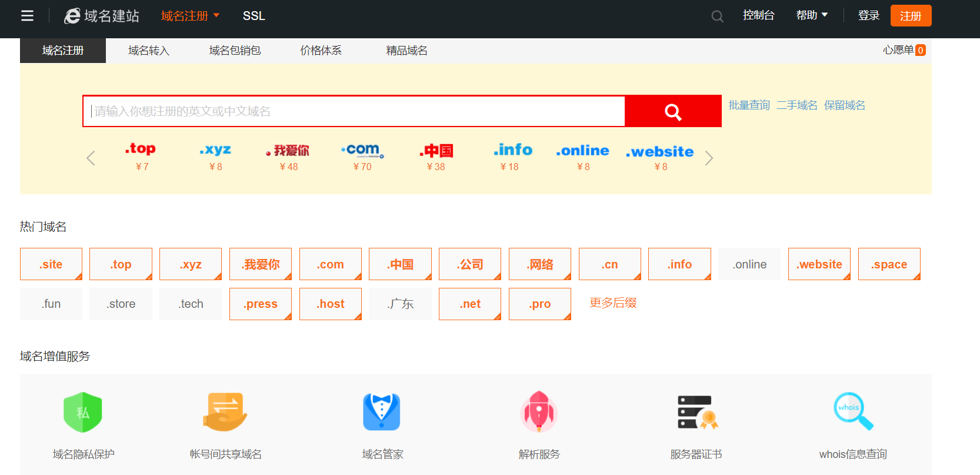Switch to the 域名转入 tab
The image size is (980, 475).
tap(149, 51)
